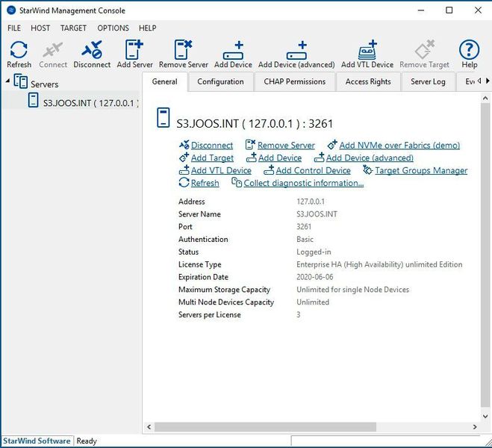Open the TARGET menu
The height and width of the screenshot is (448, 492).
tap(73, 28)
